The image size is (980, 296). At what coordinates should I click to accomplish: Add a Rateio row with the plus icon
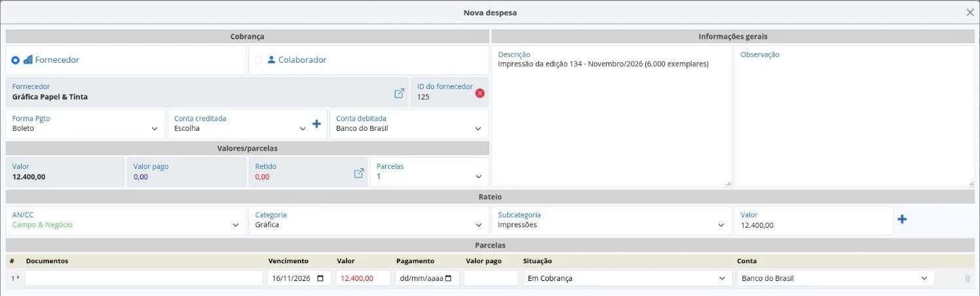tap(902, 219)
